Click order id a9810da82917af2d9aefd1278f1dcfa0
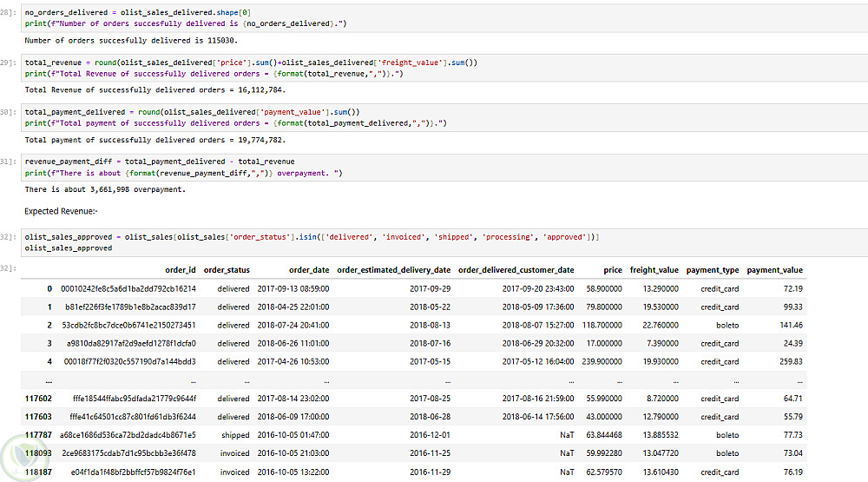Screen dimensions: 868x482 coord(131,344)
